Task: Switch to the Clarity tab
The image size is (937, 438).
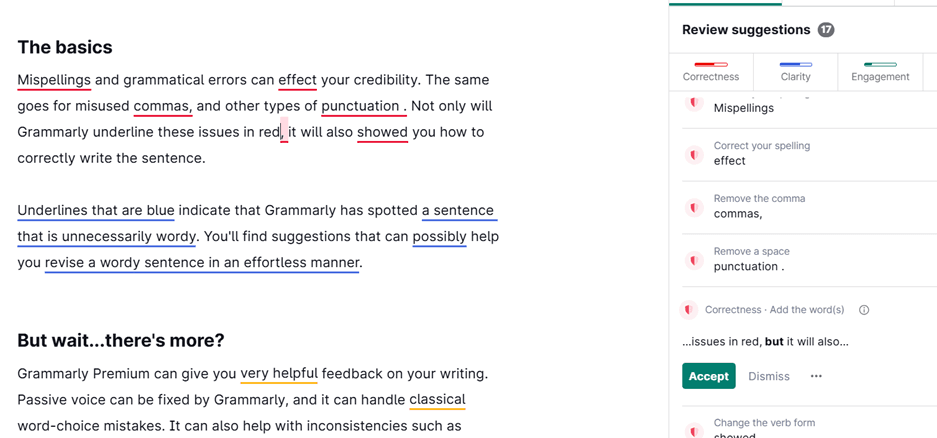Action: [x=795, y=72]
